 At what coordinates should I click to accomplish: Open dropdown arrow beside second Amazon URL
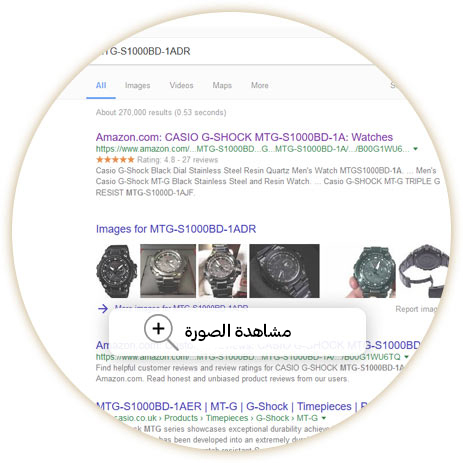pyautogui.click(x=406, y=357)
